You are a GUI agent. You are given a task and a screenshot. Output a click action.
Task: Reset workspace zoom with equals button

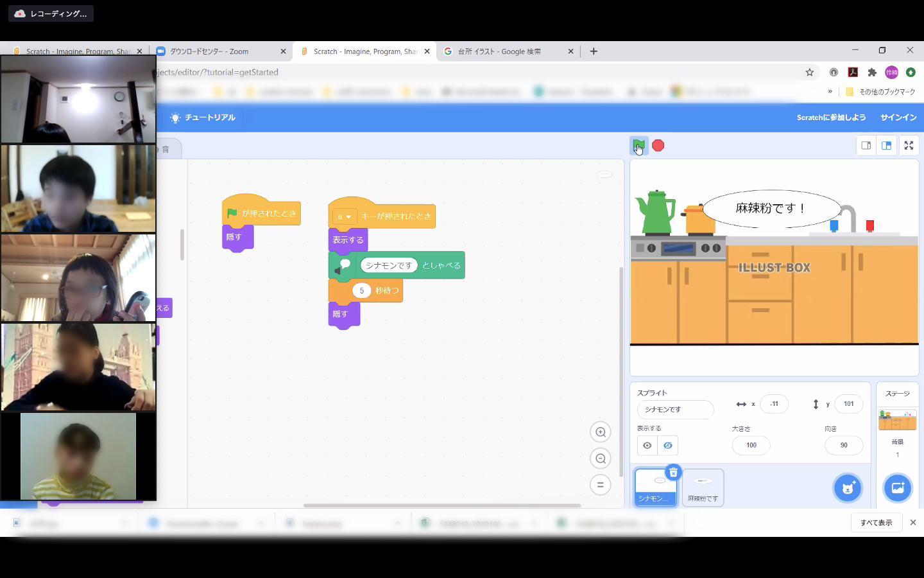[601, 485]
